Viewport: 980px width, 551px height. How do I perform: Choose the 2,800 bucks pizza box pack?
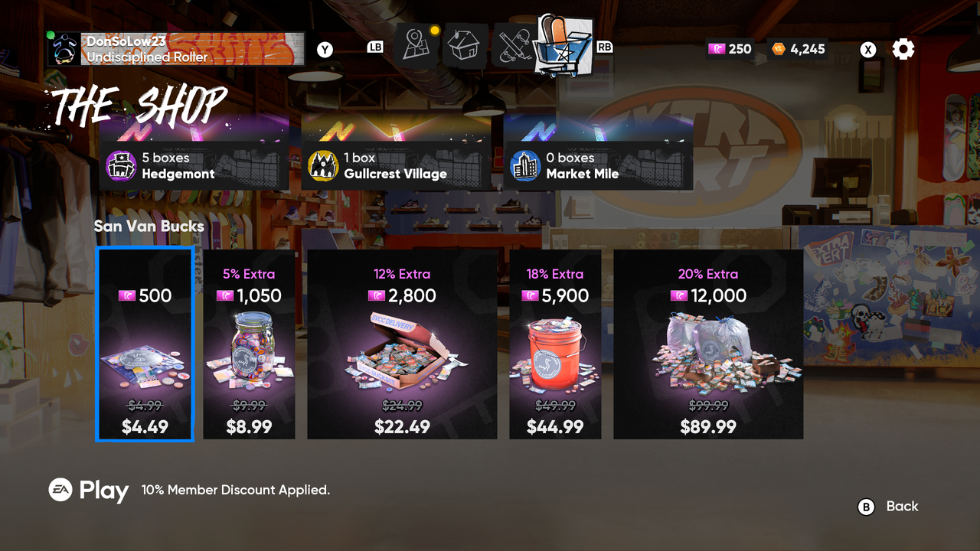(x=402, y=344)
